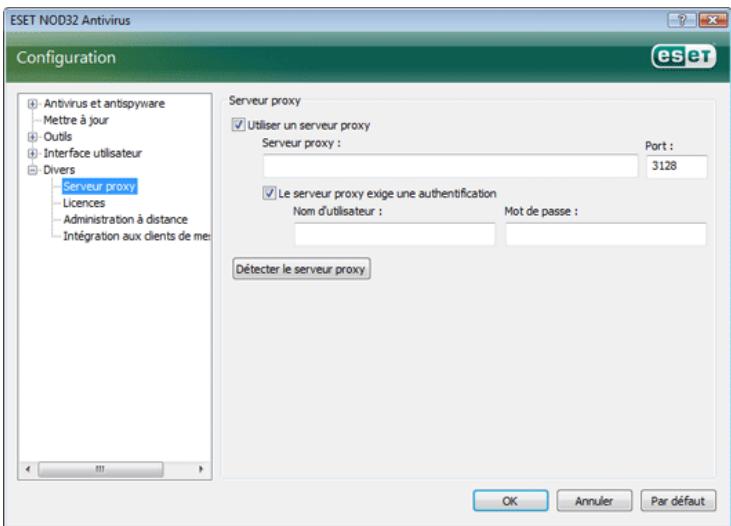This screenshot has width=731, height=526.
Task: Select Interface utilisateur tree item
Action: (92, 153)
